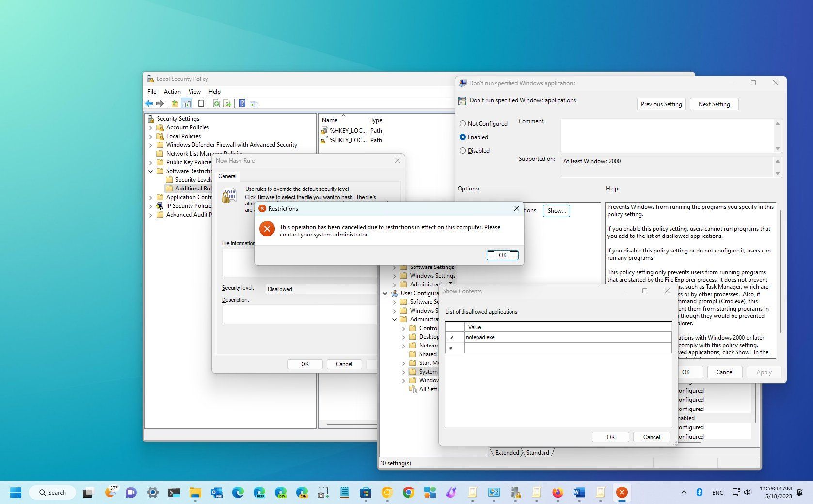Open the Action menu
Viewport: 813px width, 504px height.
(x=172, y=91)
